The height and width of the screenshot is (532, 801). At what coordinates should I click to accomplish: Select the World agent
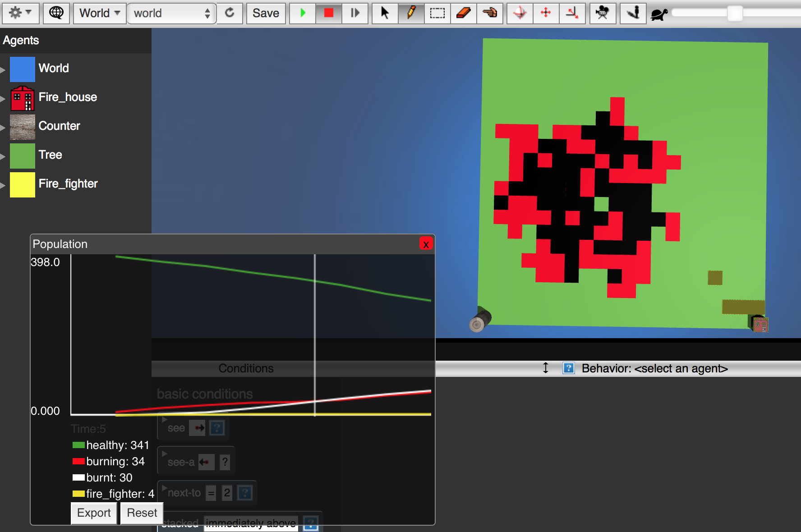(54, 68)
